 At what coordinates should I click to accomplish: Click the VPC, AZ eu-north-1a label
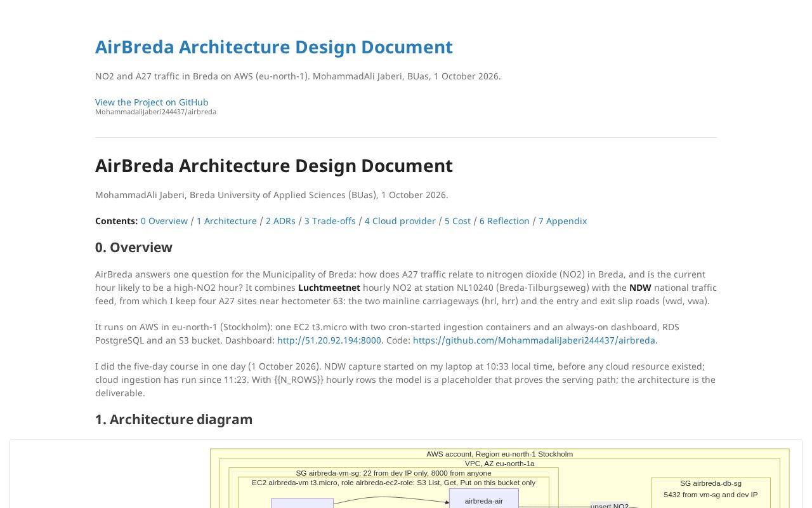500,464
